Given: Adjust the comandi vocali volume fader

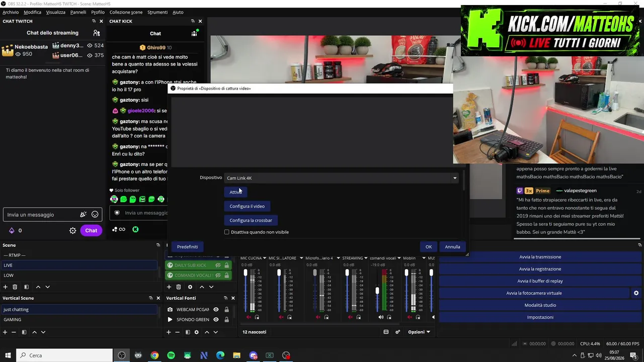Looking at the screenshot, I should tap(377, 291).
